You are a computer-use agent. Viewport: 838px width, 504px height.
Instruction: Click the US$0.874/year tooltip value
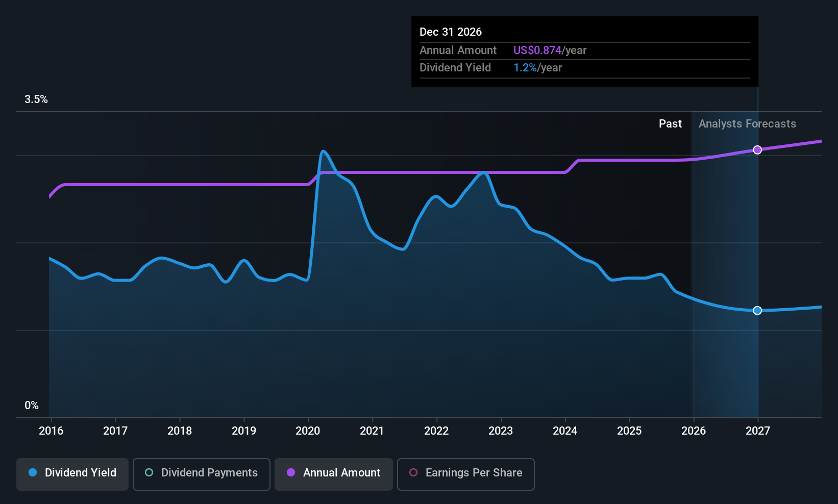tap(550, 51)
